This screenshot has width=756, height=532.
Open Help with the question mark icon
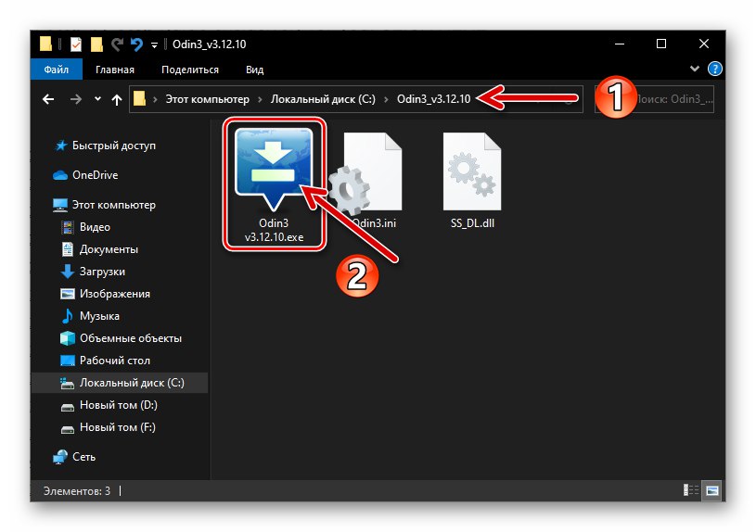pos(714,69)
